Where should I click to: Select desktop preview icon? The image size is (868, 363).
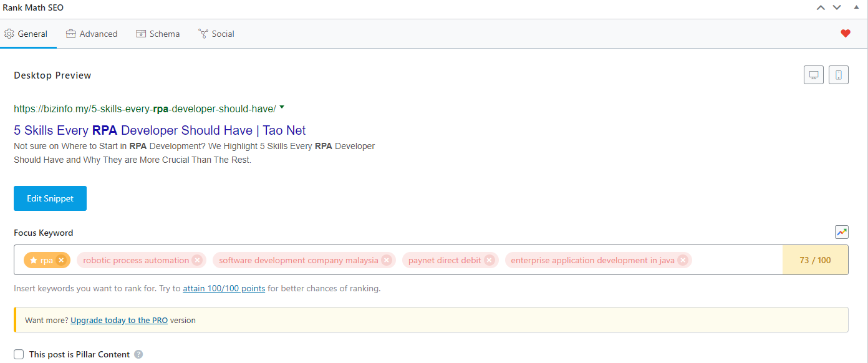click(x=814, y=75)
